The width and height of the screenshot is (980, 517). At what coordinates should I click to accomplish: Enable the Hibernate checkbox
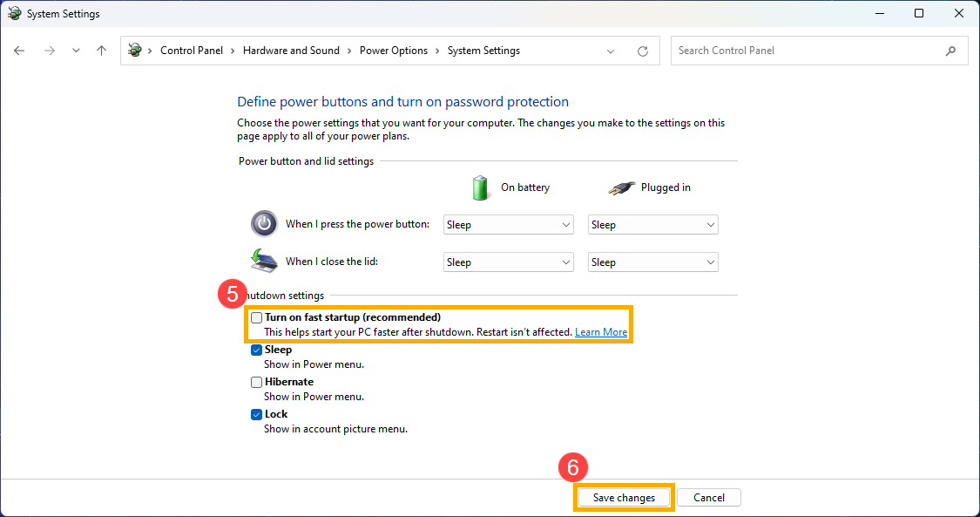tap(256, 382)
